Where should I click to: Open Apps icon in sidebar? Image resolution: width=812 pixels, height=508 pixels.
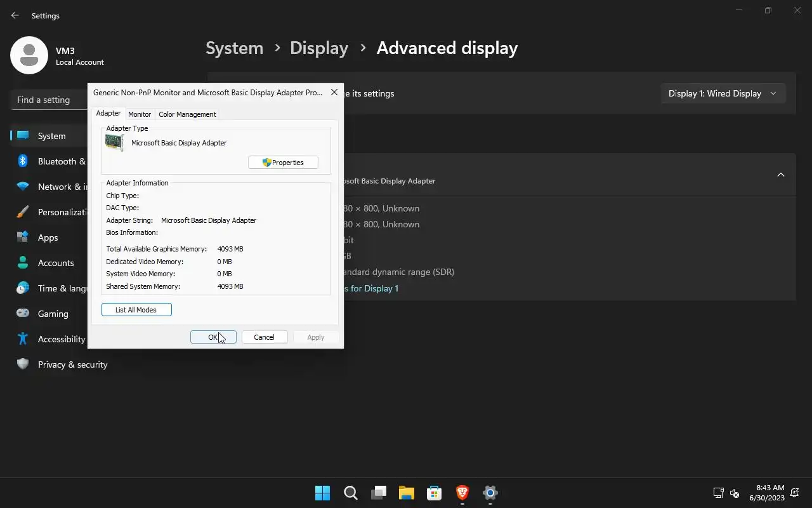(x=23, y=237)
